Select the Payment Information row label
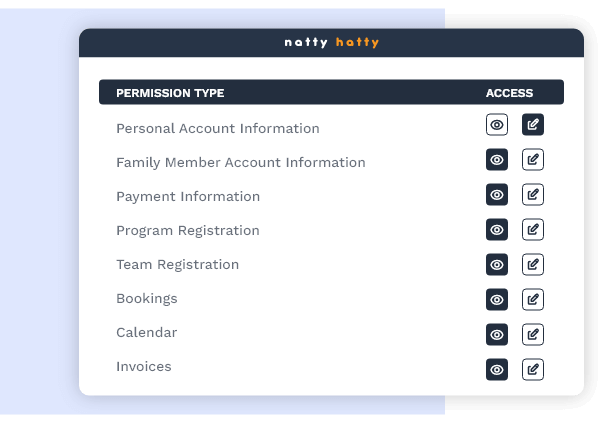This screenshot has width=613, height=424. pyautogui.click(x=188, y=197)
